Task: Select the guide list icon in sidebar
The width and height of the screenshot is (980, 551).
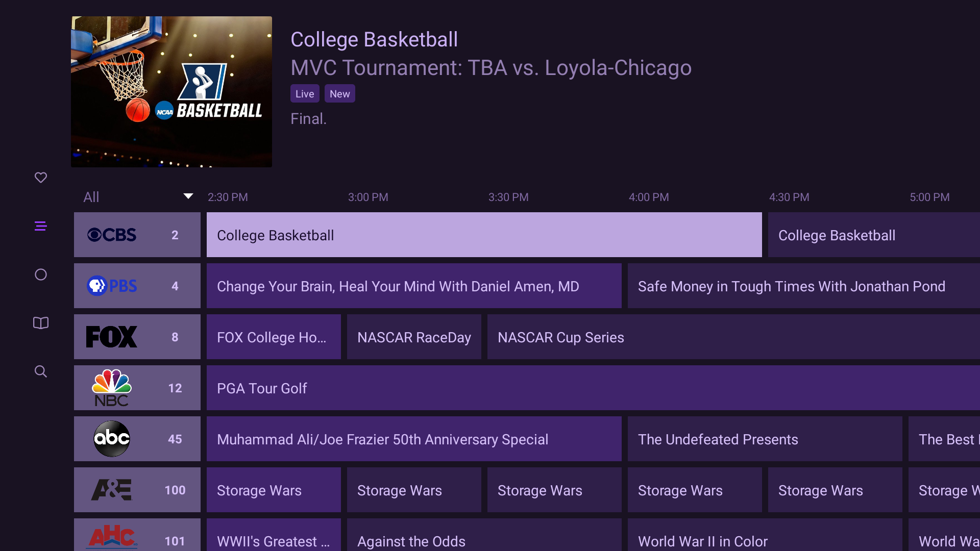Action: 41,226
